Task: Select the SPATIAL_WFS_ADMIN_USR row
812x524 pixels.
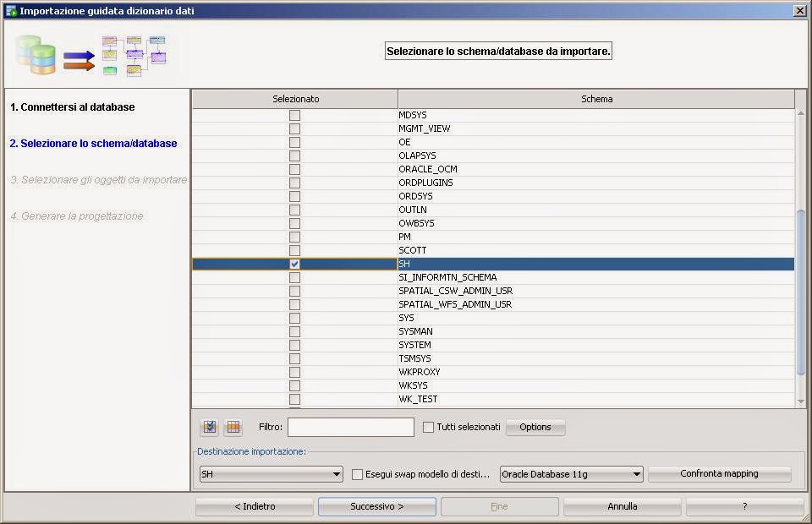Action: (x=493, y=304)
